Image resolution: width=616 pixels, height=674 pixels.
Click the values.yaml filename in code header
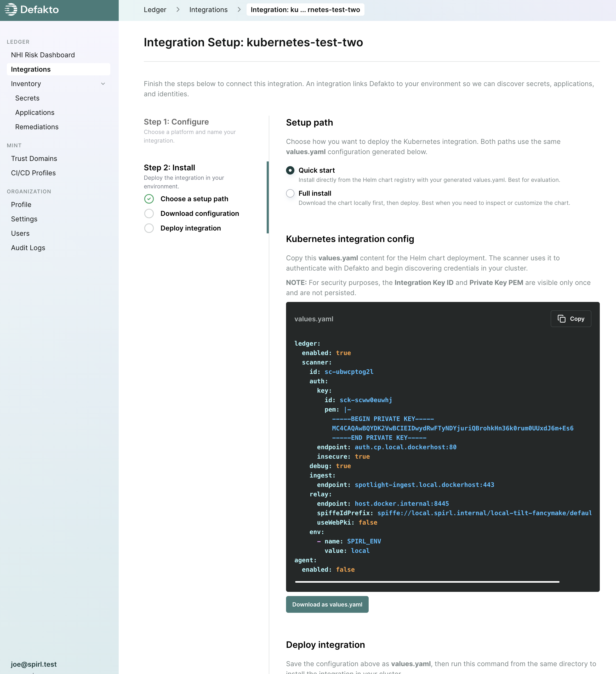pyautogui.click(x=314, y=319)
